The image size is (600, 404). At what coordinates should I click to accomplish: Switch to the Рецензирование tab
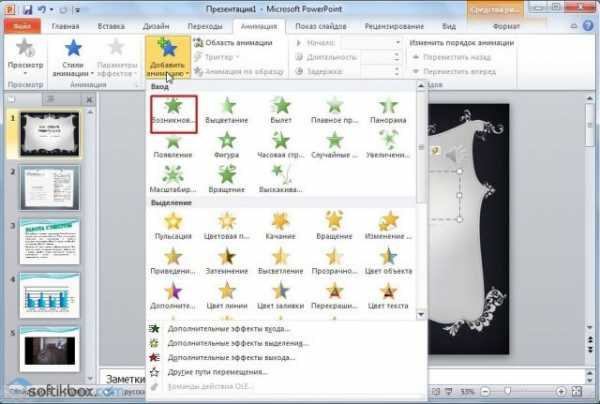pyautogui.click(x=394, y=26)
